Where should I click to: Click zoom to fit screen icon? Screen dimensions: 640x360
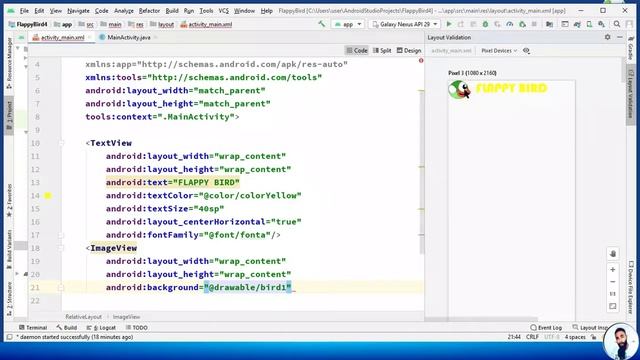[613, 306]
